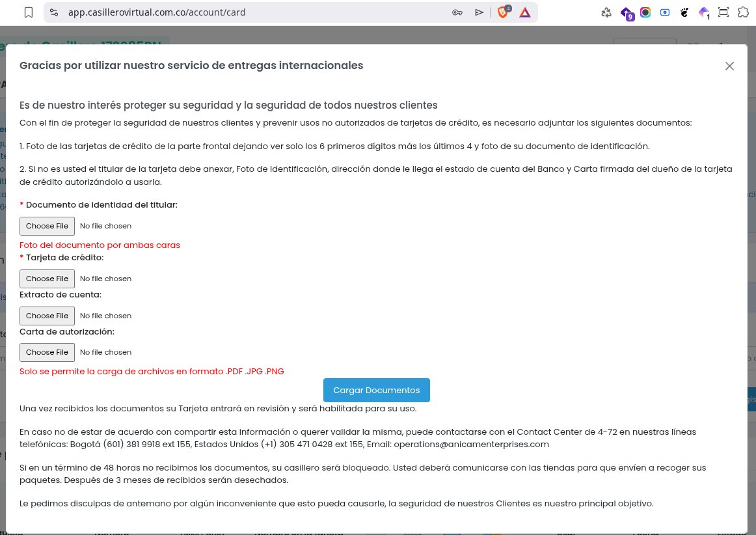Click the Brave Rewards triangle icon
Viewport: 756px width, 535px height.
(x=525, y=12)
